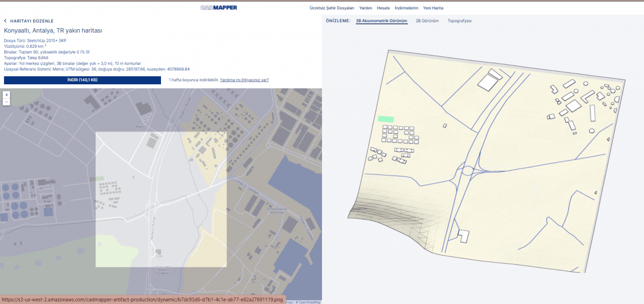Open İndirmelerim downloads page

pos(406,8)
